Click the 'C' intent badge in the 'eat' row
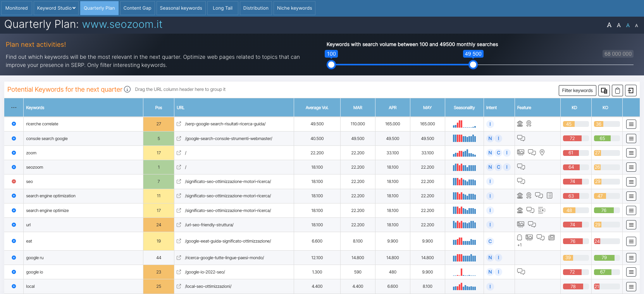The width and height of the screenshot is (644, 294). [x=490, y=241]
